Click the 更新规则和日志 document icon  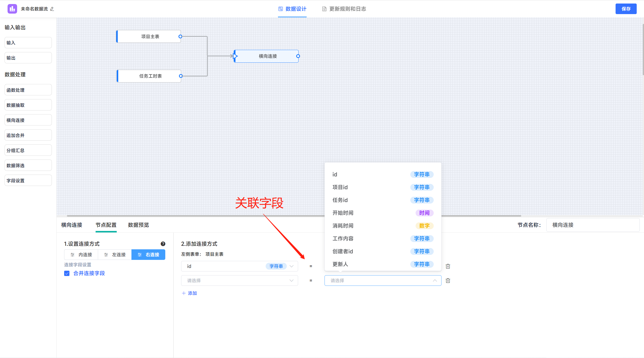[x=324, y=9]
